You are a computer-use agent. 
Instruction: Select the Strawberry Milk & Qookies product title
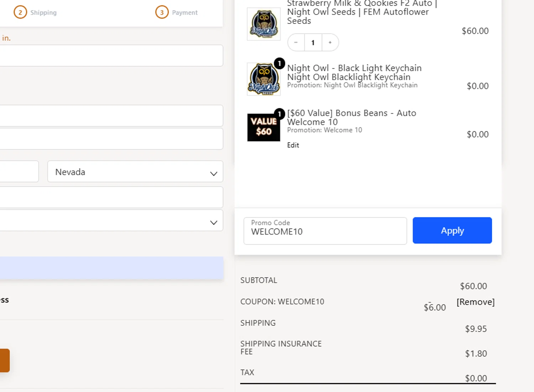click(x=362, y=12)
